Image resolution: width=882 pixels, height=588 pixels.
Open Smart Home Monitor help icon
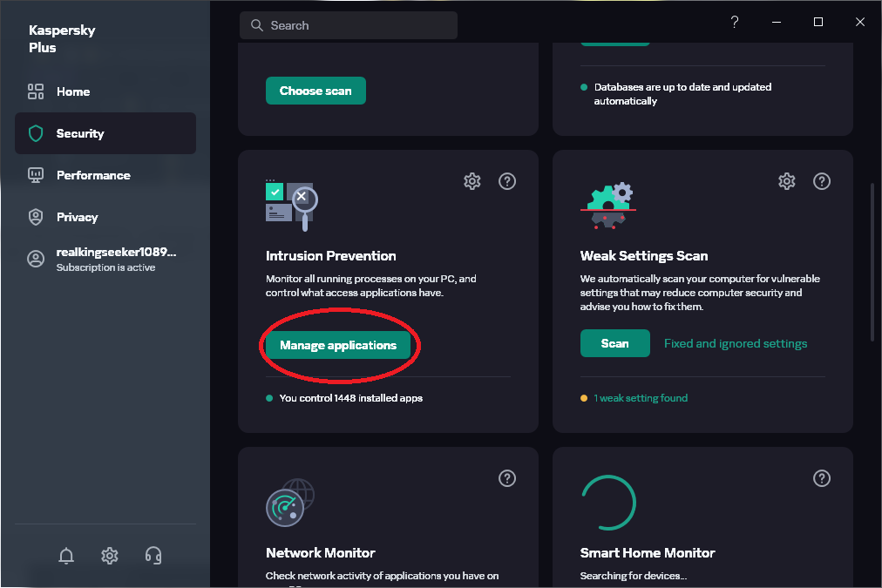822,478
